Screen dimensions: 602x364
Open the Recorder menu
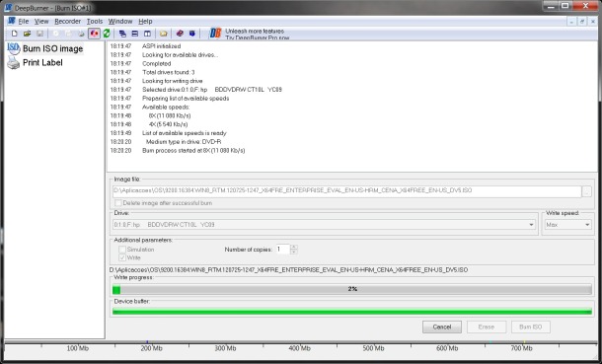(x=67, y=22)
